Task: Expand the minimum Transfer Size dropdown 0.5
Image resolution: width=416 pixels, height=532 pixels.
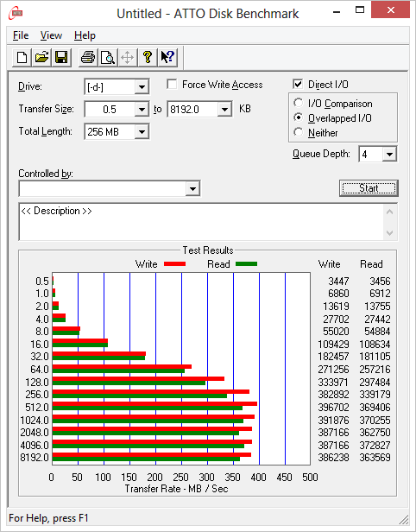Action: pyautogui.click(x=142, y=109)
